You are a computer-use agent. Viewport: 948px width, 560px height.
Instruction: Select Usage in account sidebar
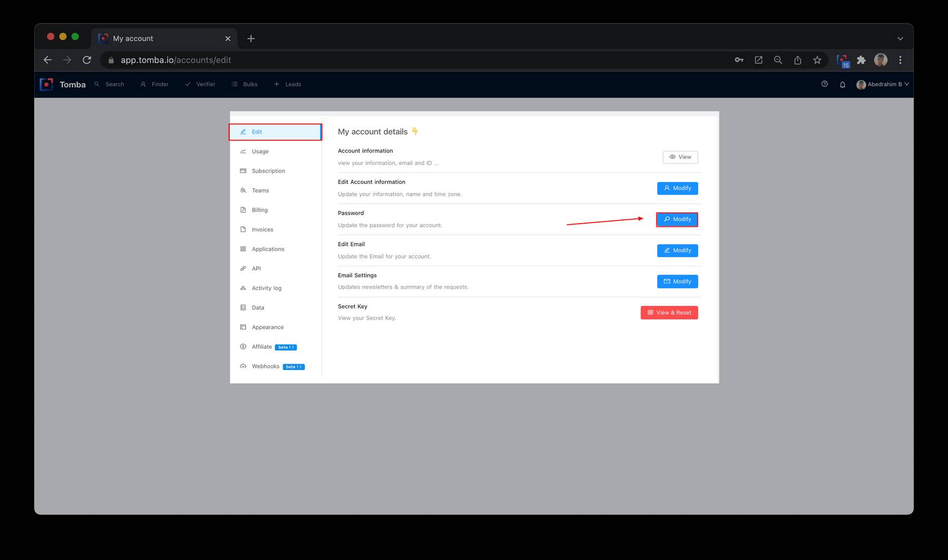pyautogui.click(x=275, y=152)
